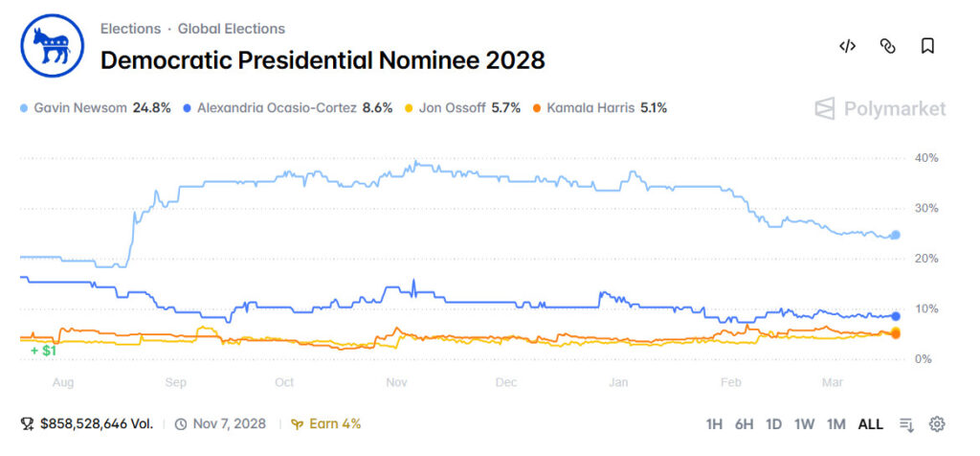Click the Polymarket watermark logo
The height and width of the screenshot is (456, 980).
[x=880, y=109]
